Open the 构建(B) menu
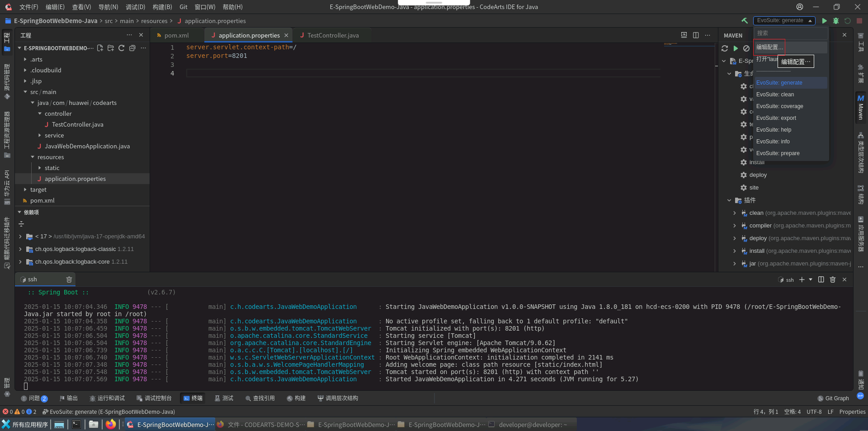The image size is (868, 431). [162, 7]
